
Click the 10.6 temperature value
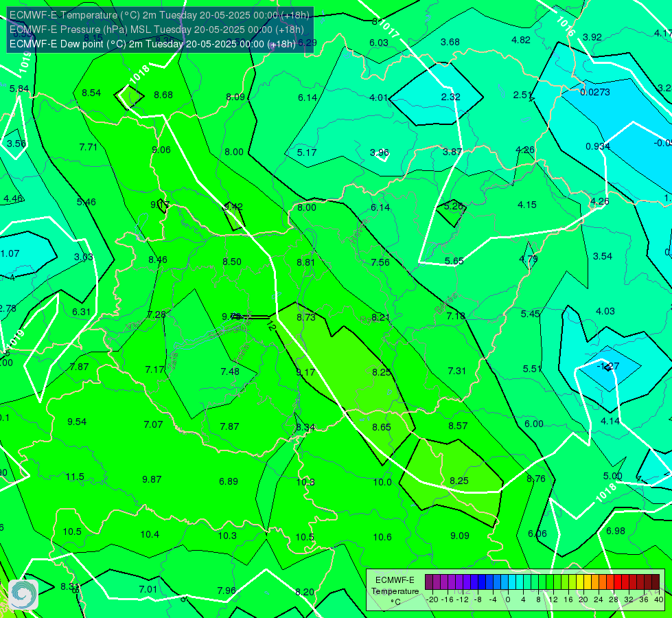[382, 537]
